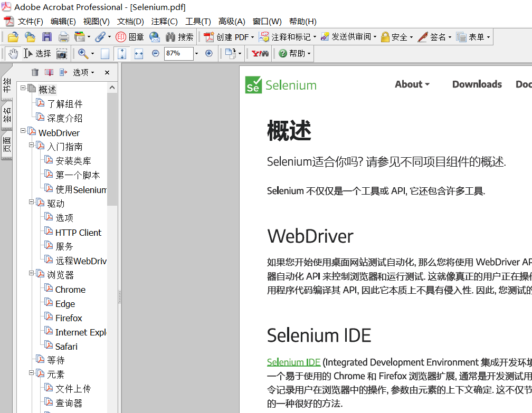Go to the 文件上传 bookmark
This screenshot has height=413, width=532.
pos(73,389)
